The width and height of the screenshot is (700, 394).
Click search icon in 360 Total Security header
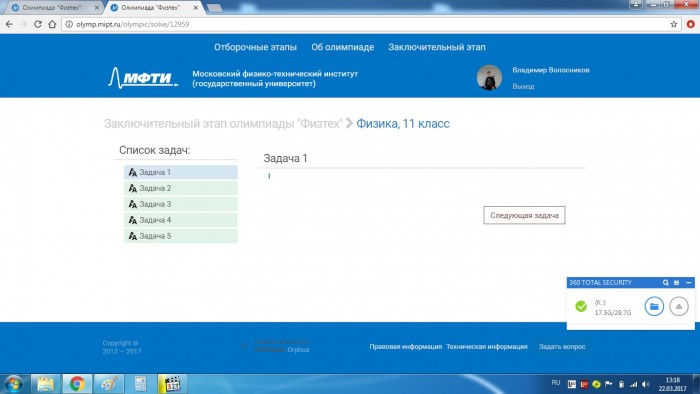click(666, 282)
